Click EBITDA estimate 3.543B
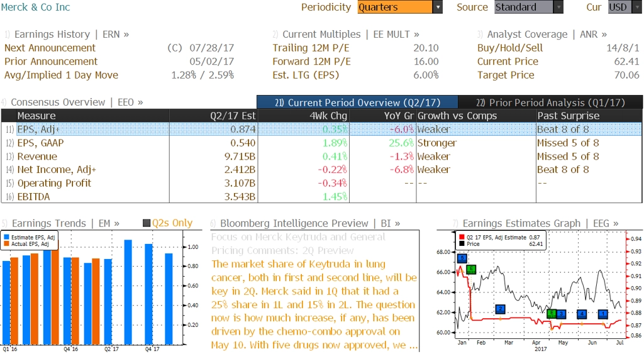The height and width of the screenshot is (354, 644). [x=240, y=196]
